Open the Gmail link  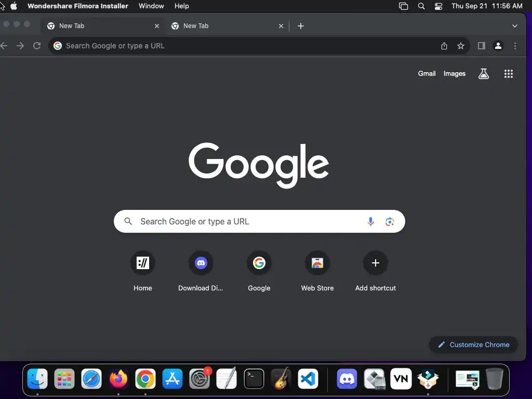tap(427, 74)
